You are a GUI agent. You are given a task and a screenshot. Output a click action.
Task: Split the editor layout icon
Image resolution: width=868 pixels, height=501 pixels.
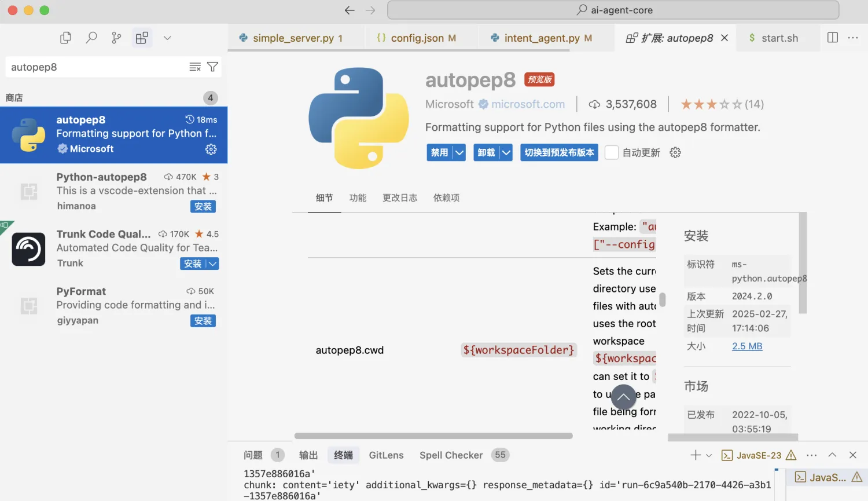(833, 38)
